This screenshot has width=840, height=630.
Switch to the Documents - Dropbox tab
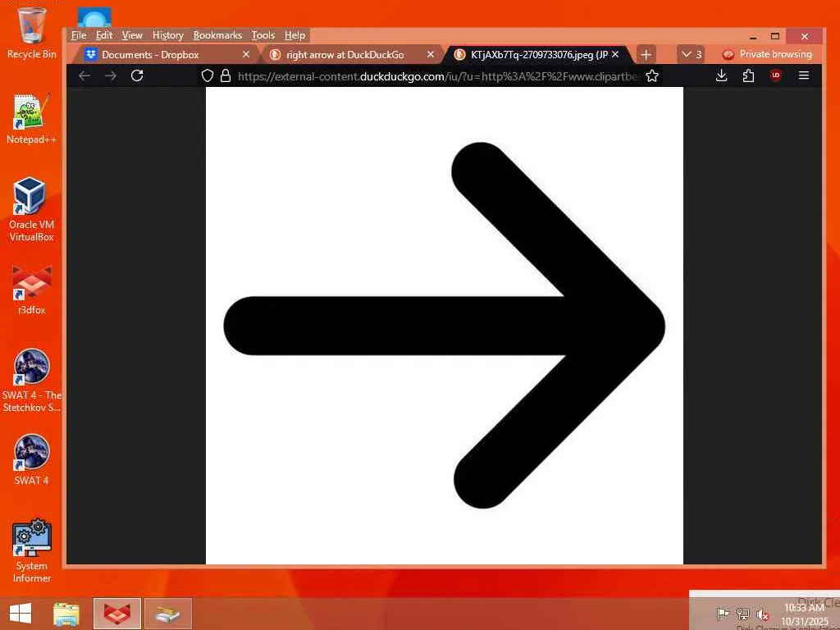tap(168, 55)
